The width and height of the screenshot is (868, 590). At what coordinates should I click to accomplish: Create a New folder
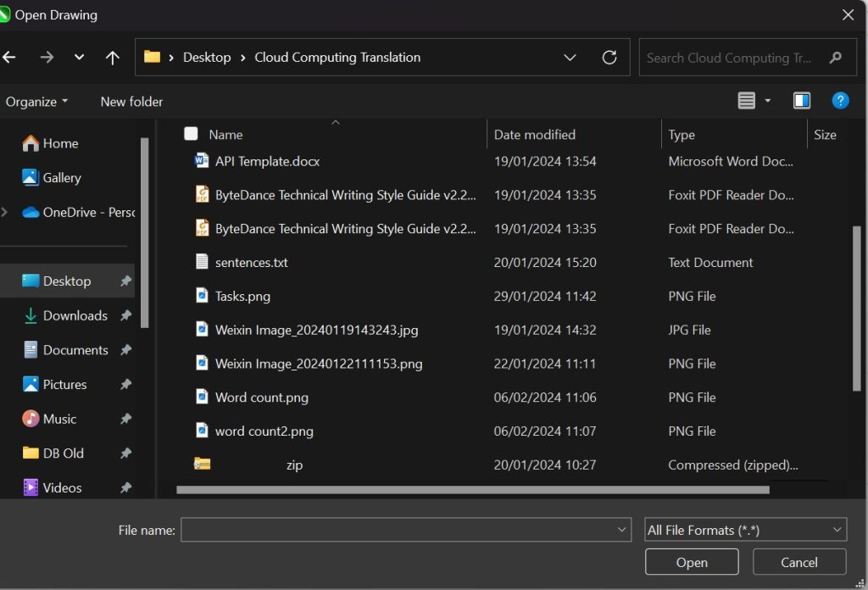coord(131,102)
